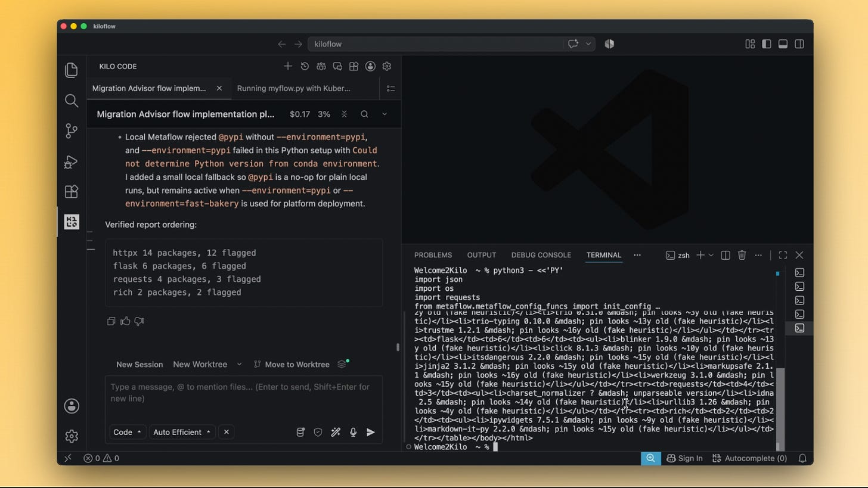This screenshot has width=868, height=488.
Task: Open the Copilot chat dropdown chevron
Action: point(588,43)
